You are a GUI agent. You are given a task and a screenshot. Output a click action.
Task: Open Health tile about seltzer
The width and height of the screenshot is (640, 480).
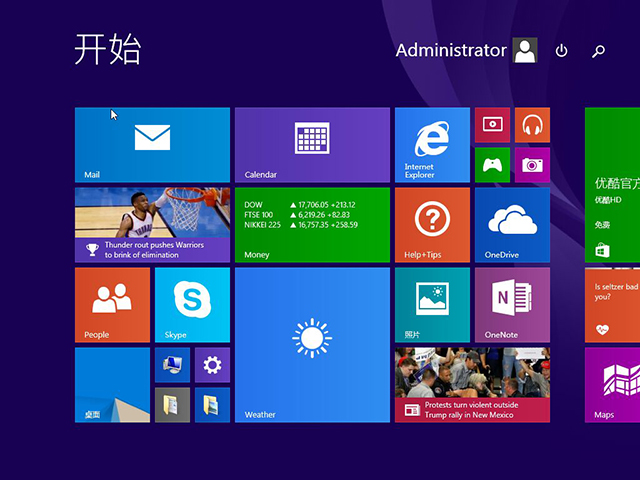[x=612, y=305]
